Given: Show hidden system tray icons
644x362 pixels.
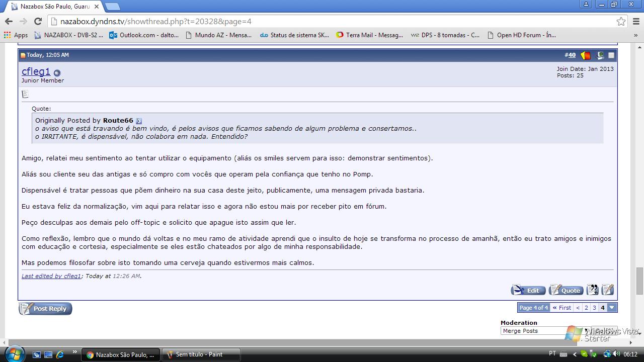Looking at the screenshot, I should coord(575,354).
